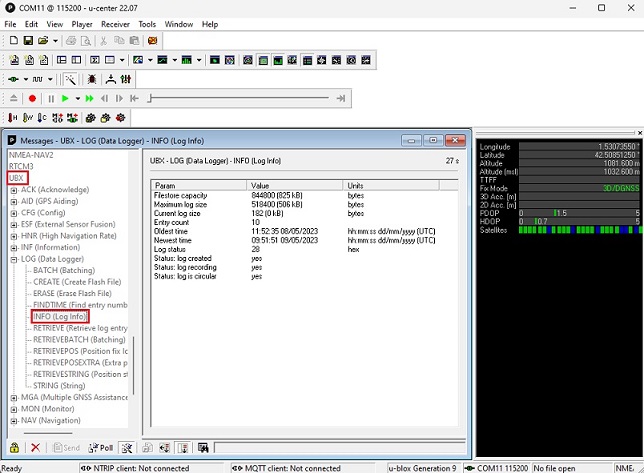Viewport: 644px width, 473px height.
Task: Collapse the LOG (Data Logger) tree node
Action: click(14, 259)
